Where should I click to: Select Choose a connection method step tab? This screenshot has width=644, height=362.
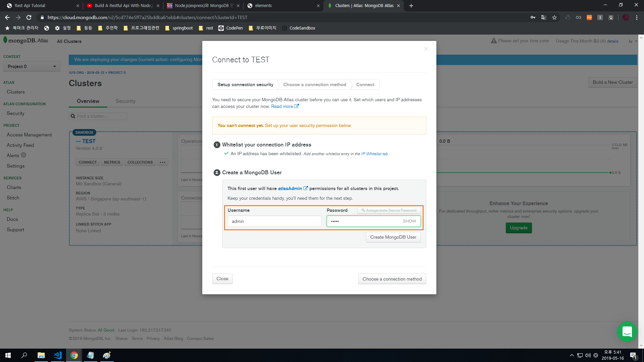coord(315,84)
